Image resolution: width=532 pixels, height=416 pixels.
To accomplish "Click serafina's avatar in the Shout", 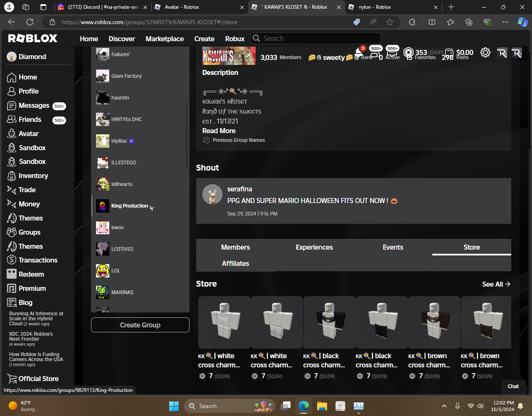I will (x=212, y=195).
